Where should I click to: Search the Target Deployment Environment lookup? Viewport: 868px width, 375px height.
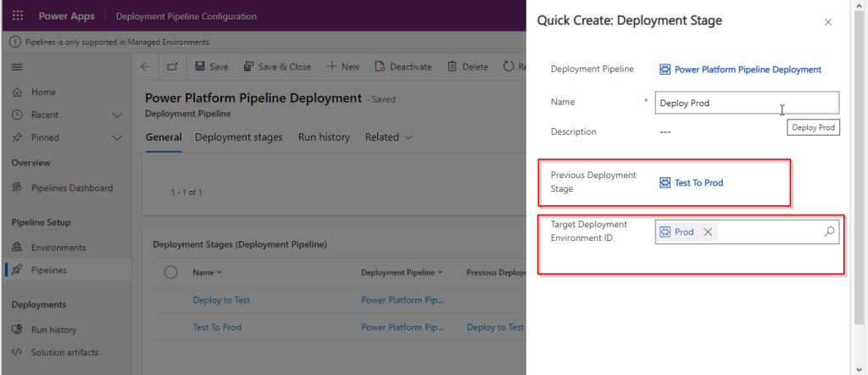click(829, 232)
